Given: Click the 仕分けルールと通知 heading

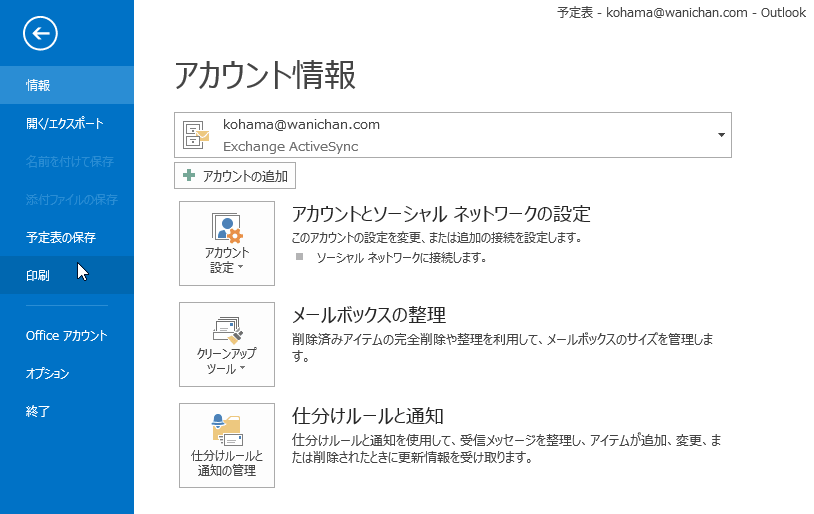Looking at the screenshot, I should 368,416.
